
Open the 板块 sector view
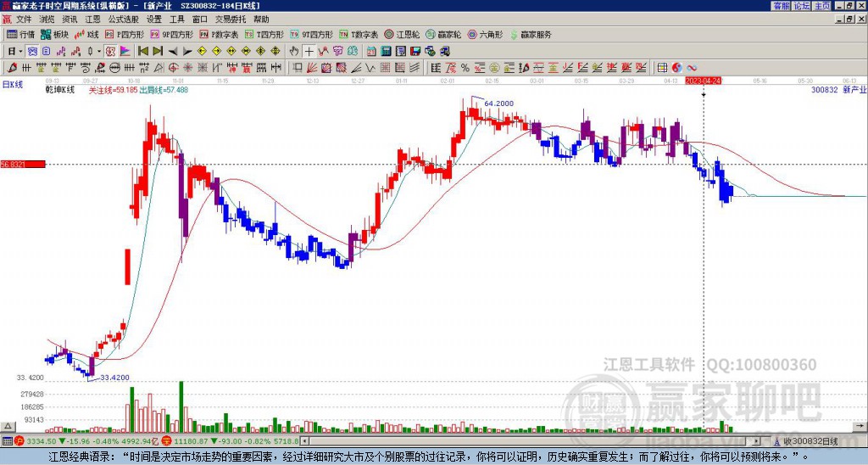point(54,34)
